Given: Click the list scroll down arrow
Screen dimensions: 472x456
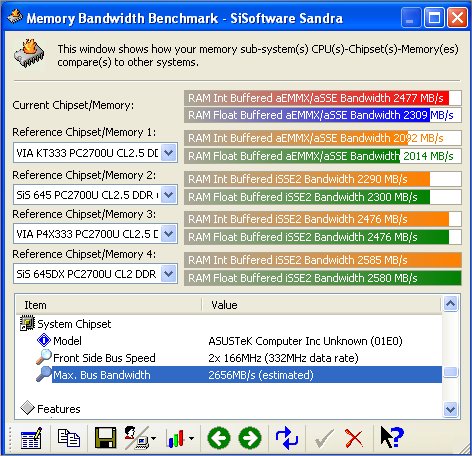Looking at the screenshot, I should point(451,409).
